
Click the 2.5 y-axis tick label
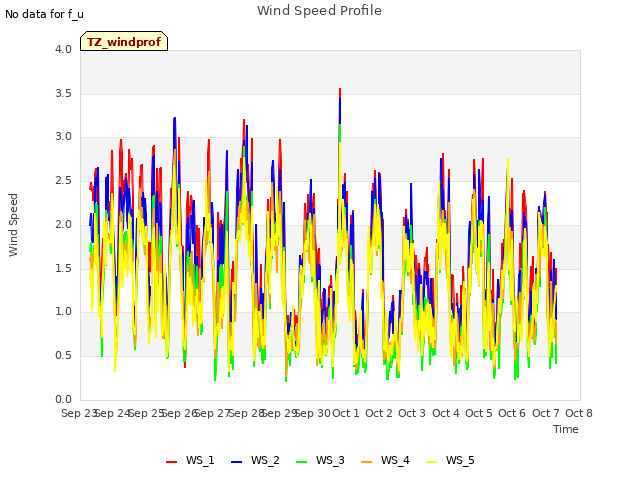pyautogui.click(x=63, y=180)
